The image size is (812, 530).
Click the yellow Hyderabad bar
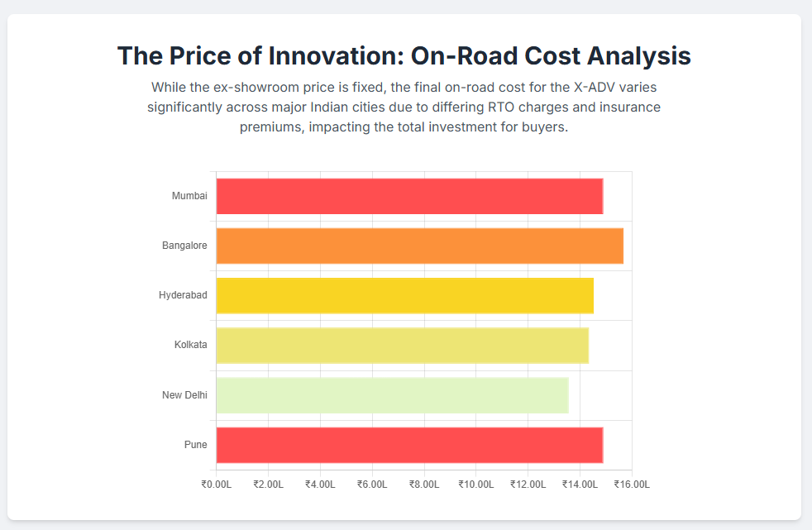(x=404, y=296)
